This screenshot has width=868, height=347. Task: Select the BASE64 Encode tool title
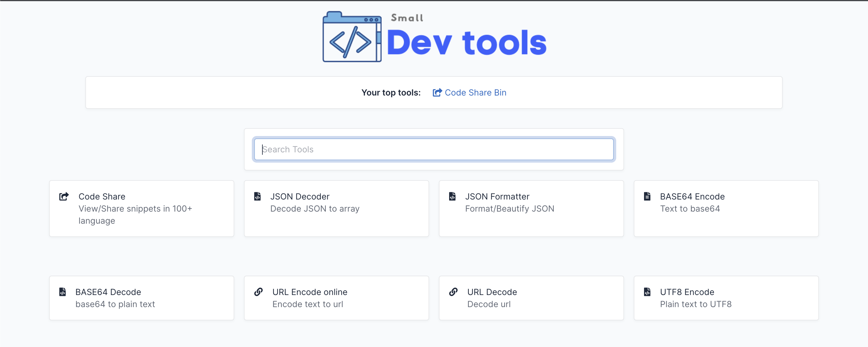coord(692,196)
